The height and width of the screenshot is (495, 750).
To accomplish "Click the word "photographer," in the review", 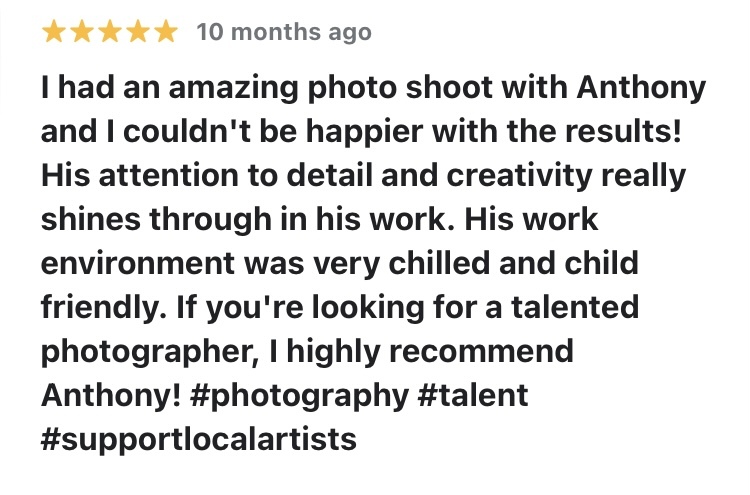I will 160,351.
